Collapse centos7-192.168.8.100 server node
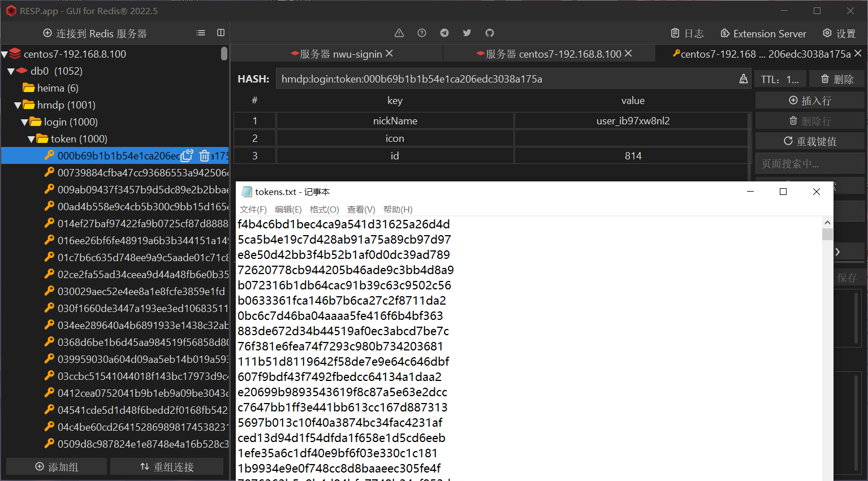Viewport: 868px width, 481px height. coord(5,54)
